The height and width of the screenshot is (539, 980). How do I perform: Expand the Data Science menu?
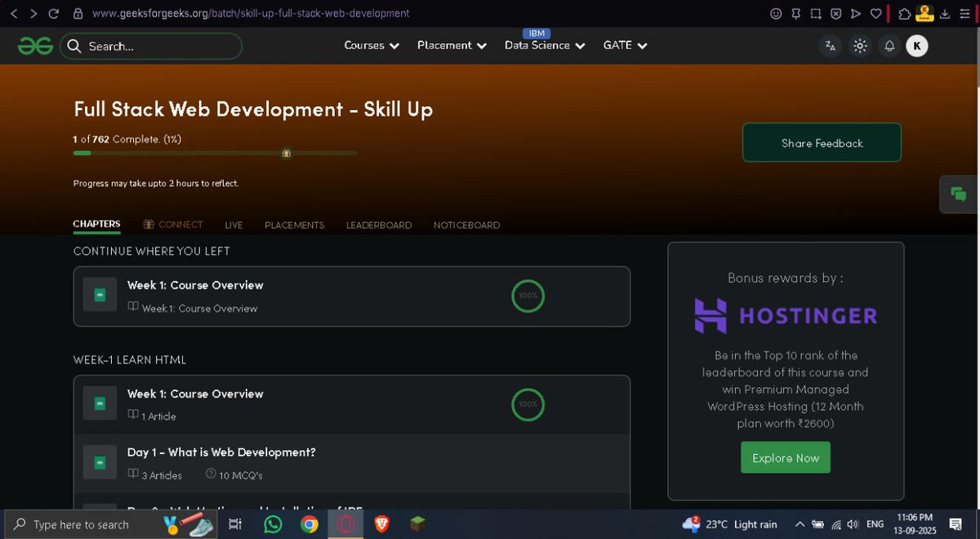[x=545, y=46]
